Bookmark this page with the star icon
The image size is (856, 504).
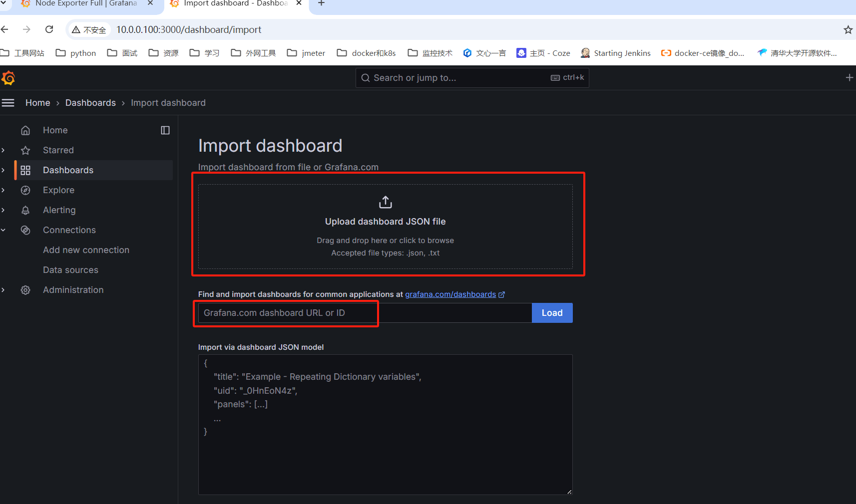(848, 30)
